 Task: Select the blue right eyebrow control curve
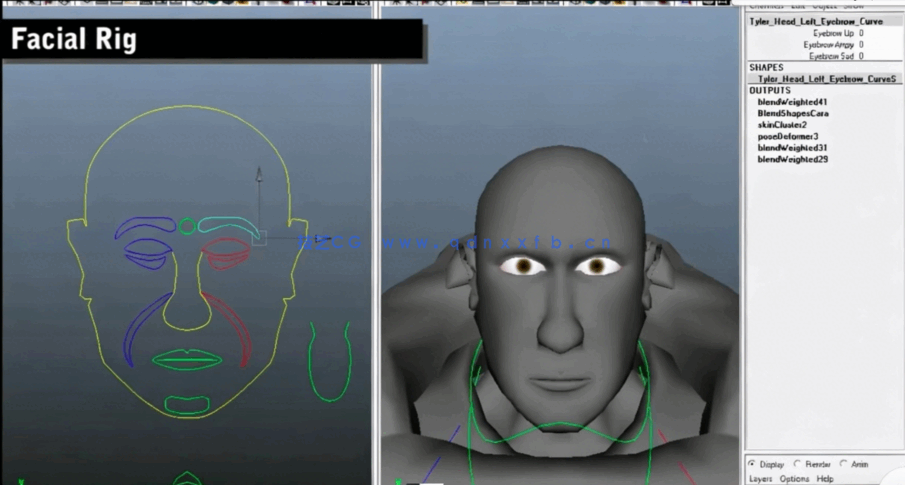[146, 226]
